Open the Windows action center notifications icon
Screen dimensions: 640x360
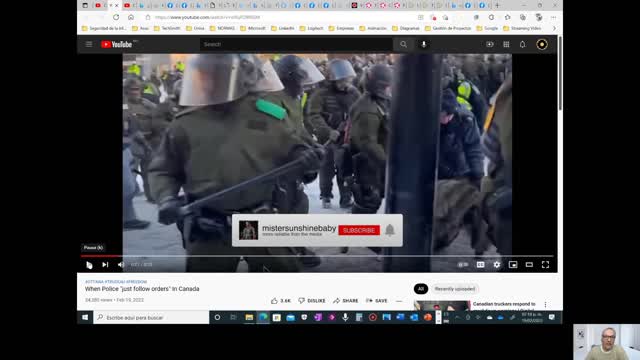pos(551,317)
